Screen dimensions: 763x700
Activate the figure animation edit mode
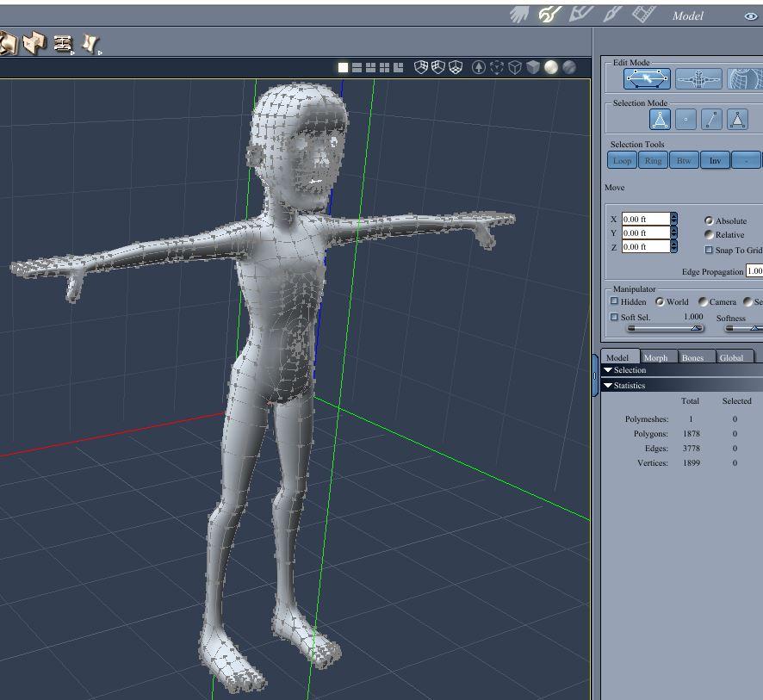[x=698, y=79]
